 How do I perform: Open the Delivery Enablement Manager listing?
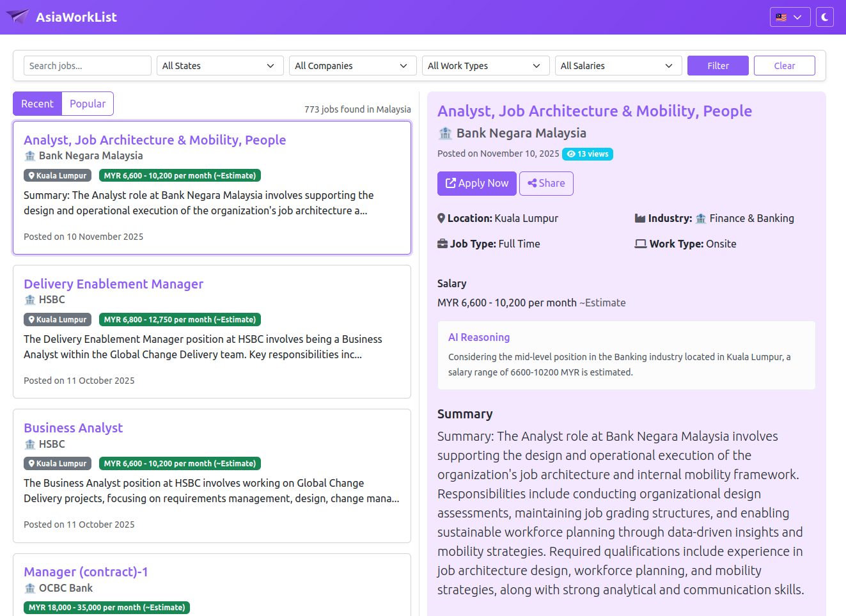113,284
